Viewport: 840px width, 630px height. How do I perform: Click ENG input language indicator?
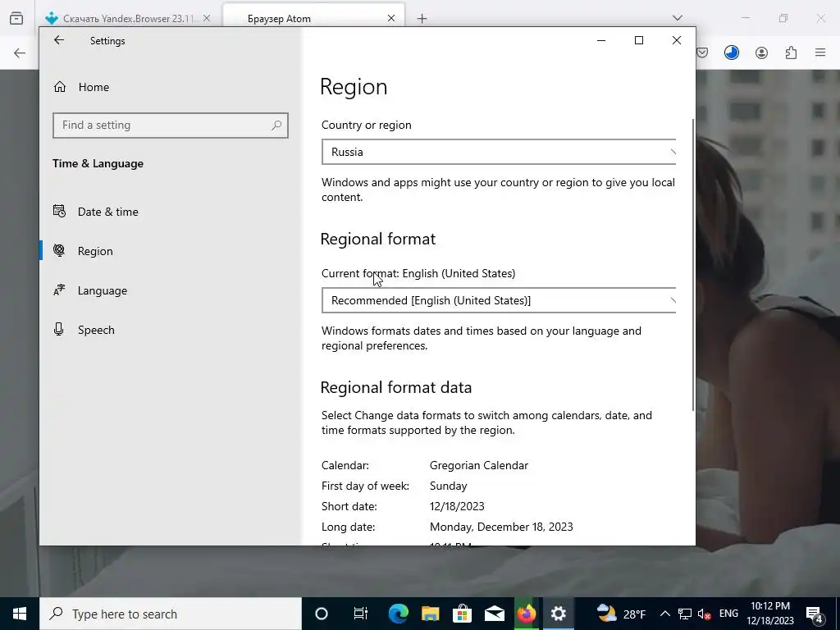click(x=728, y=614)
